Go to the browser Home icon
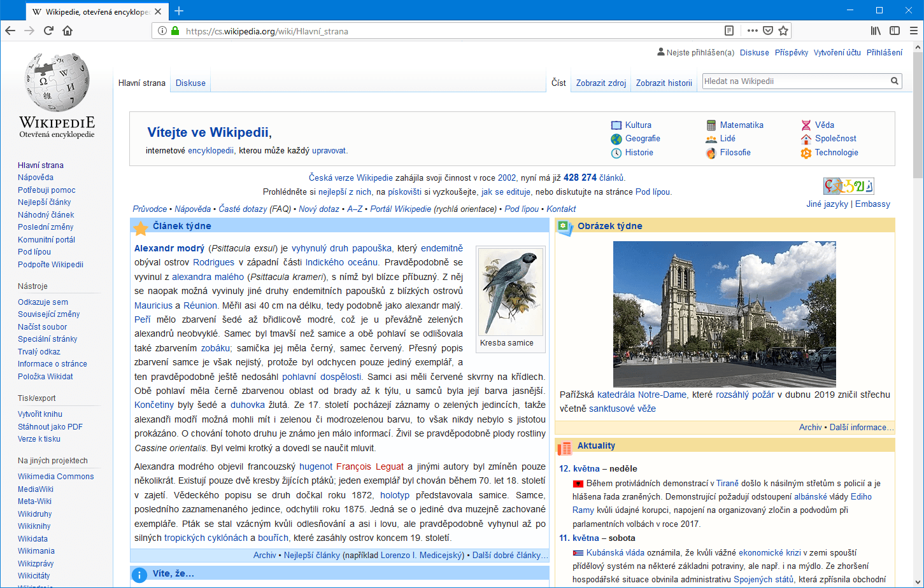This screenshot has width=924, height=588. pyautogui.click(x=68, y=31)
